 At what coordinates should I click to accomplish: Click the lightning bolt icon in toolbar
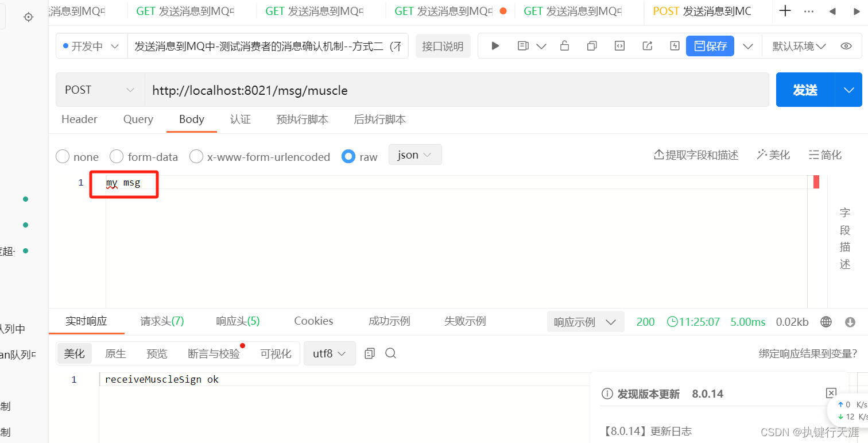(675, 46)
